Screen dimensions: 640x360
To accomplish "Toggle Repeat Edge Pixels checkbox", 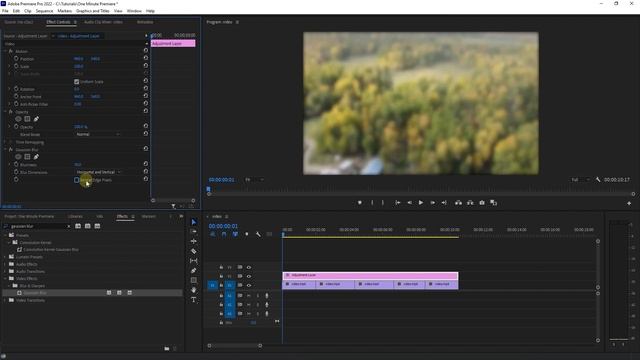I will 76,180.
